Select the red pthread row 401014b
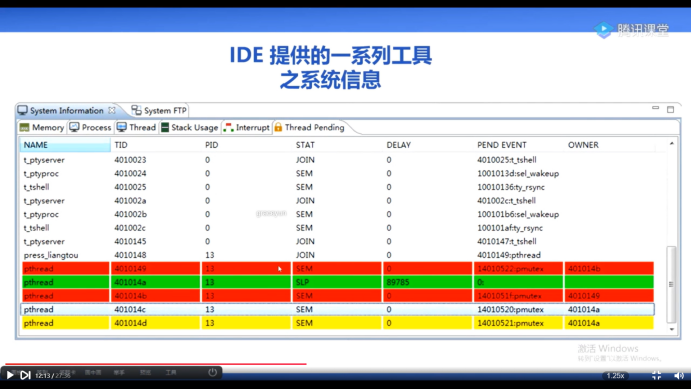This screenshot has height=389, width=692. point(338,296)
